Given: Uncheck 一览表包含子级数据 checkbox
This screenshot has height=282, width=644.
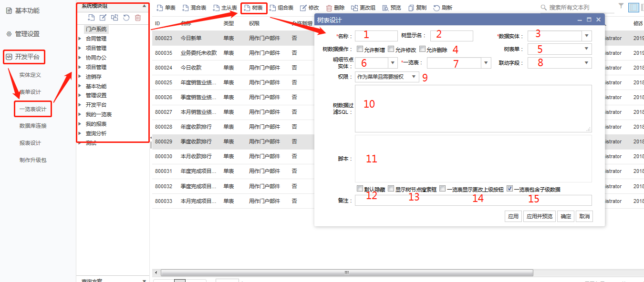Looking at the screenshot, I should (x=509, y=189).
